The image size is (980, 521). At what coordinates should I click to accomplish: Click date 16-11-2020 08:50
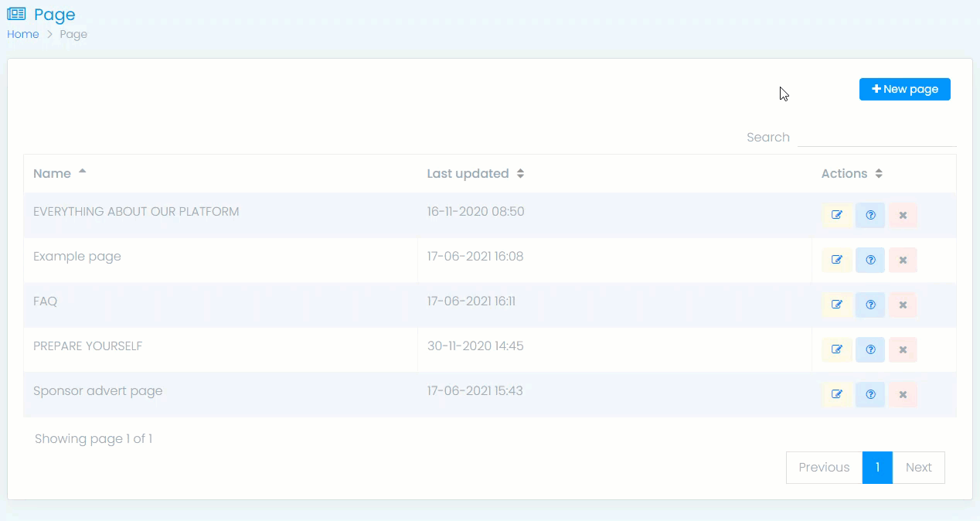476,211
